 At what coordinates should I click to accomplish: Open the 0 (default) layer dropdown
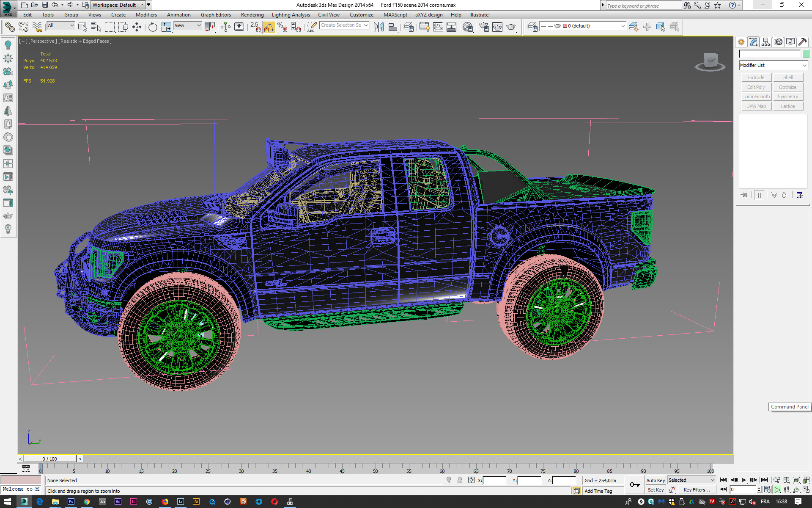pos(583,26)
